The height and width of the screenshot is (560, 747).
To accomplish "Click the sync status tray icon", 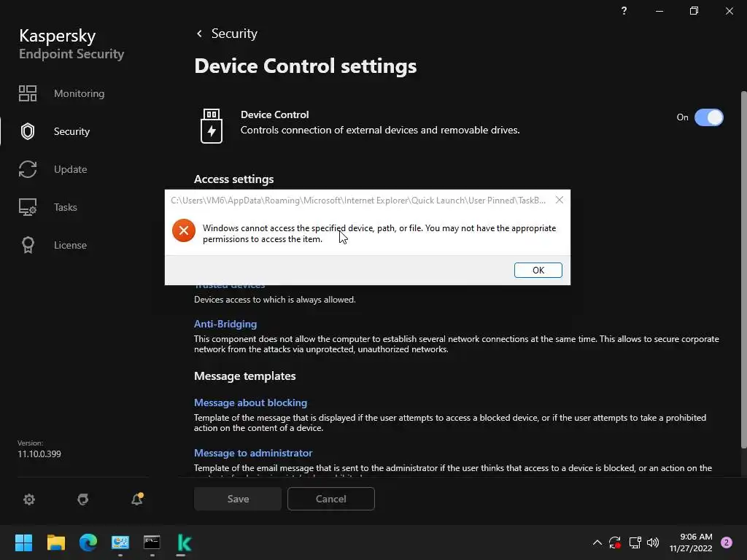I will 615,542.
